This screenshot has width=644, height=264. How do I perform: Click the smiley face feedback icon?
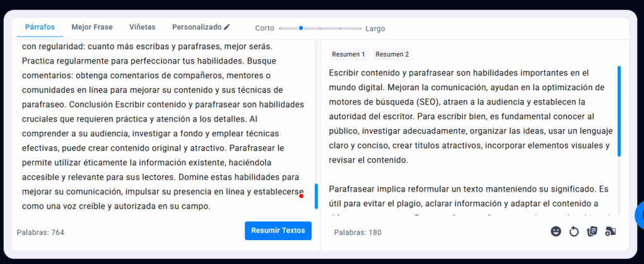coord(556,231)
